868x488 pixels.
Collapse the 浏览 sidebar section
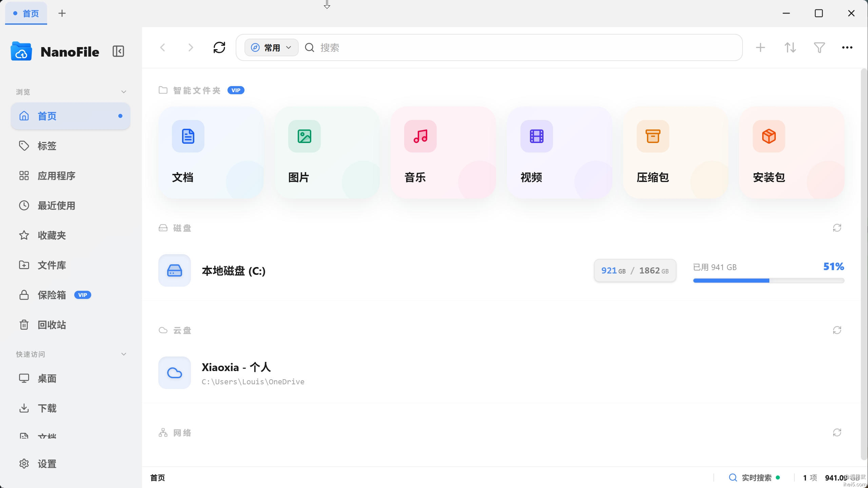(x=124, y=92)
